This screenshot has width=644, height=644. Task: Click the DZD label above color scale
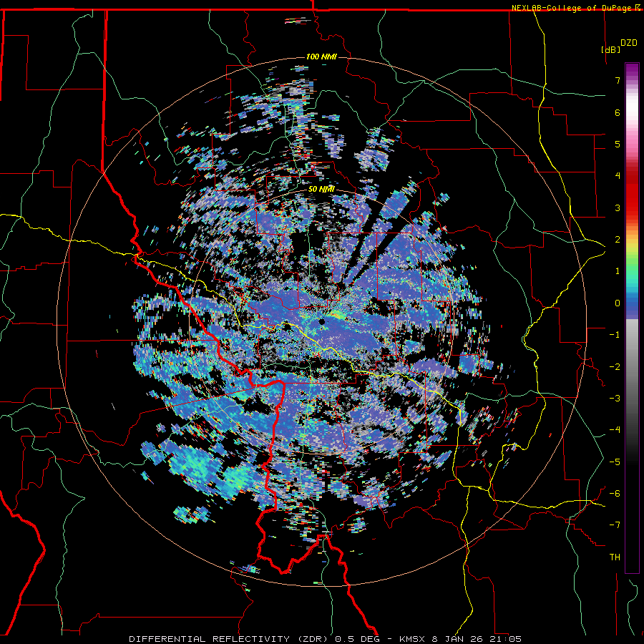click(629, 43)
